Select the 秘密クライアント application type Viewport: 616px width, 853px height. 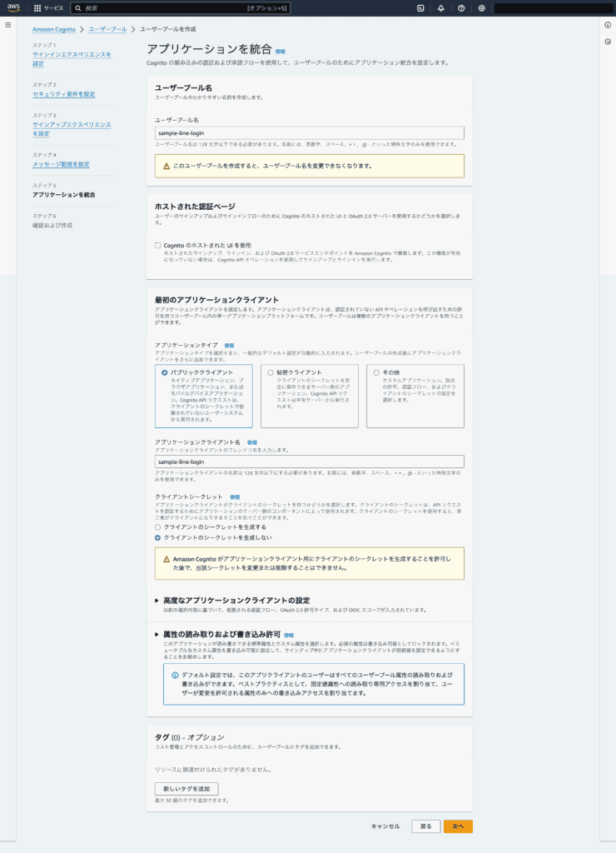(x=271, y=372)
